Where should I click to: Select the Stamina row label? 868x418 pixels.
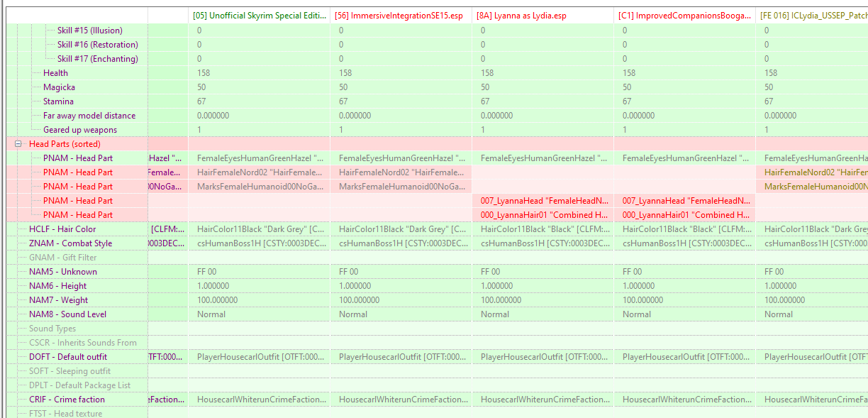58,101
